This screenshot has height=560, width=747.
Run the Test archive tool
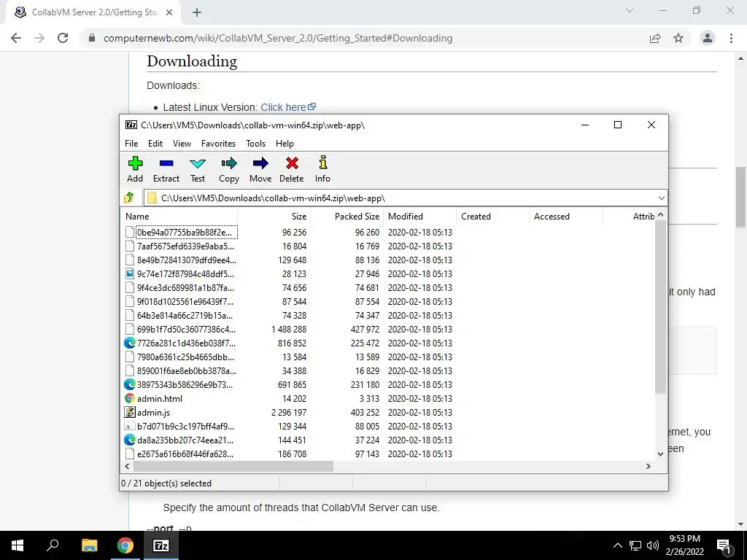click(x=198, y=164)
